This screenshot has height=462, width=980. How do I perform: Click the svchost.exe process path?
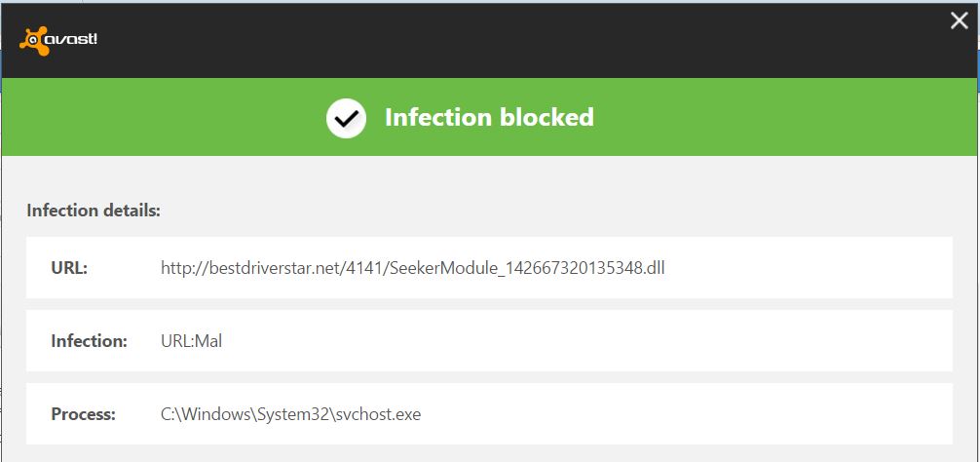pos(290,414)
